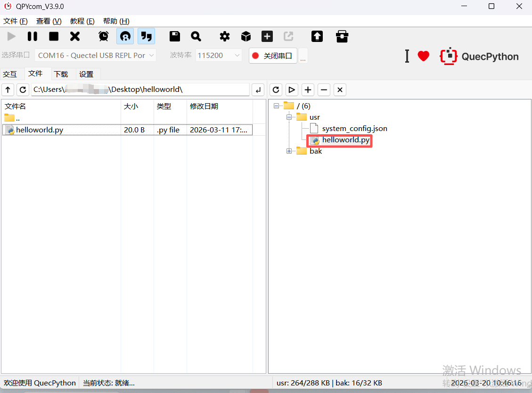Open search with the magnifier icon
This screenshot has width=532, height=393.
click(x=196, y=36)
